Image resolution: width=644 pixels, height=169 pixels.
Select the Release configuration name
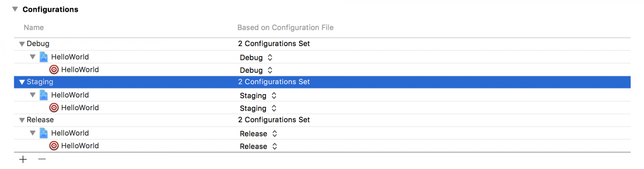tap(40, 120)
